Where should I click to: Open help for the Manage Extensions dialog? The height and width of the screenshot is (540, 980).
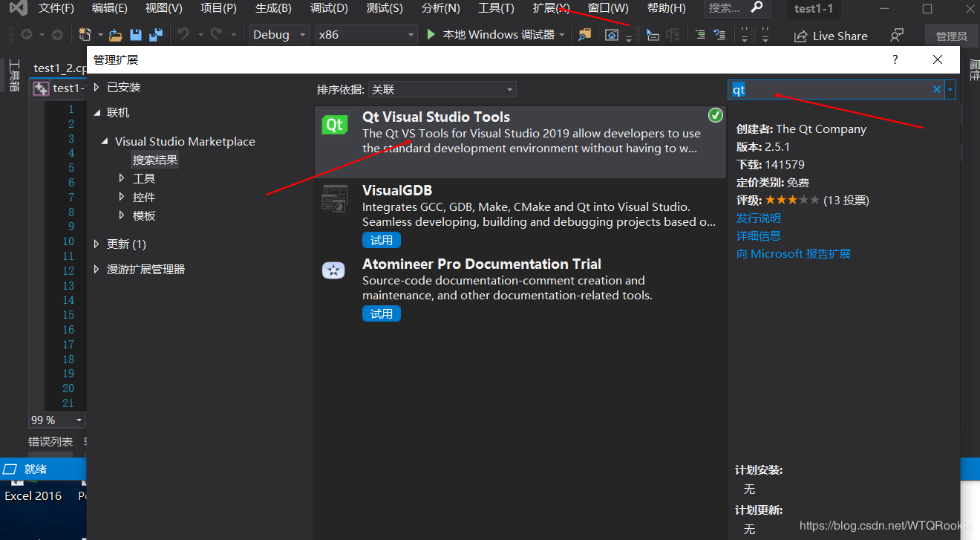pos(895,59)
